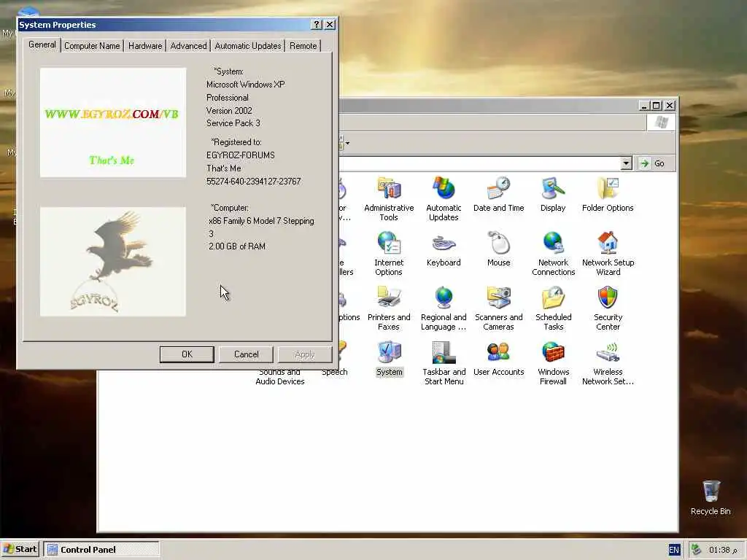The height and width of the screenshot is (560, 747).
Task: Open Windows Firewall settings
Action: [x=553, y=363]
